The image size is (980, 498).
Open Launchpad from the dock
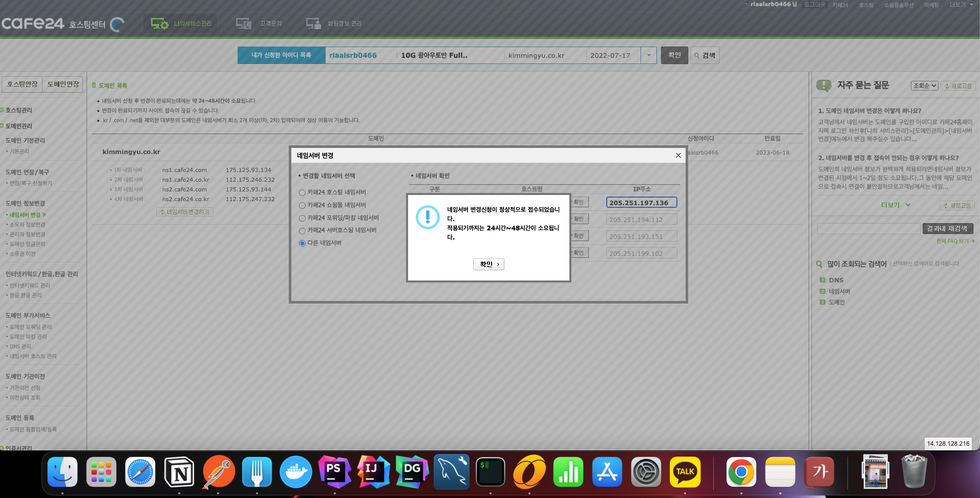(x=101, y=472)
